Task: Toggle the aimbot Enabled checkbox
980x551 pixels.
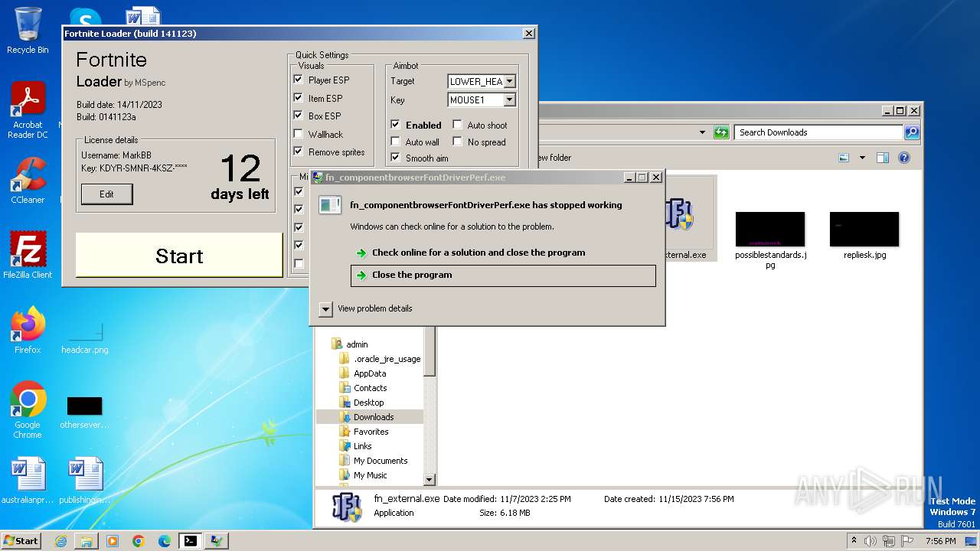Action: tap(395, 125)
